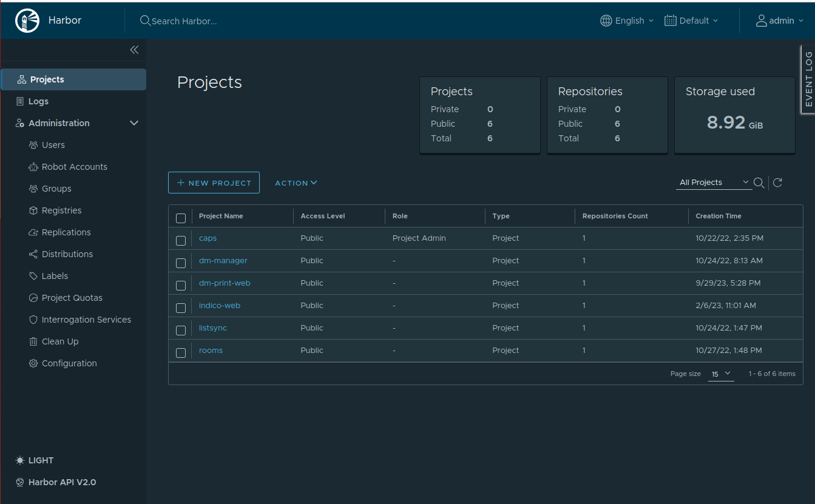Collapse the Administration section chevron

coord(135,123)
